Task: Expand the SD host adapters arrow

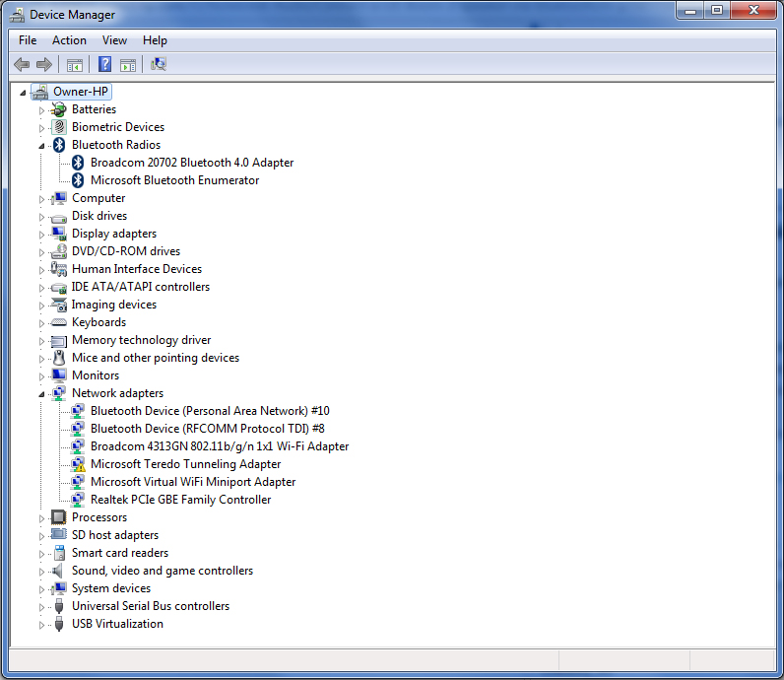Action: [x=41, y=536]
